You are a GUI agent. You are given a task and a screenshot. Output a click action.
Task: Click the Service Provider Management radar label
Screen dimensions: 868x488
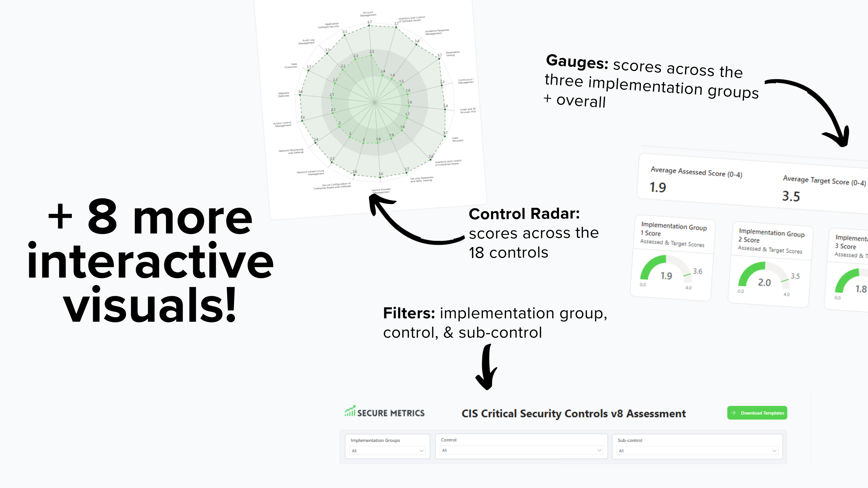click(x=381, y=191)
